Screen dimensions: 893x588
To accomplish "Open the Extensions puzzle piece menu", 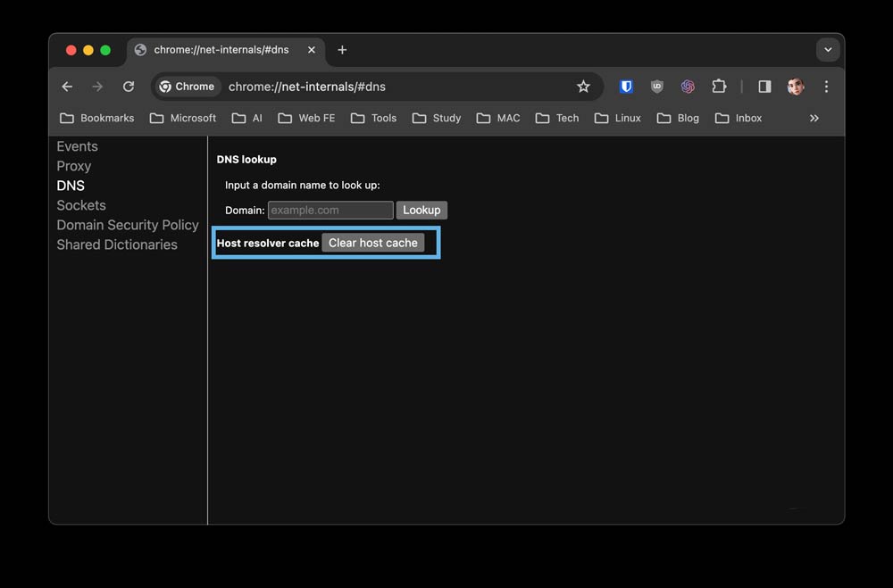I will click(x=719, y=87).
